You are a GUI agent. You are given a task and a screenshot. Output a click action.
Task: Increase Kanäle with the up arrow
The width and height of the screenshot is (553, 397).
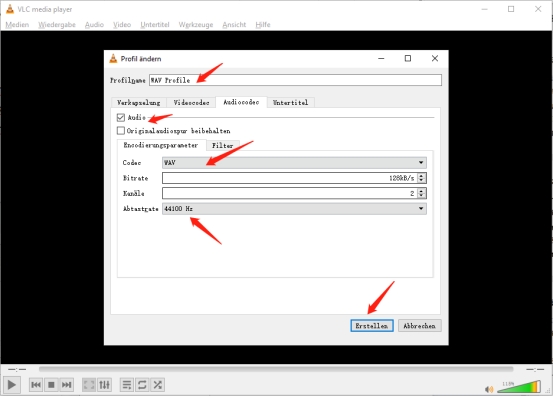[x=421, y=191]
